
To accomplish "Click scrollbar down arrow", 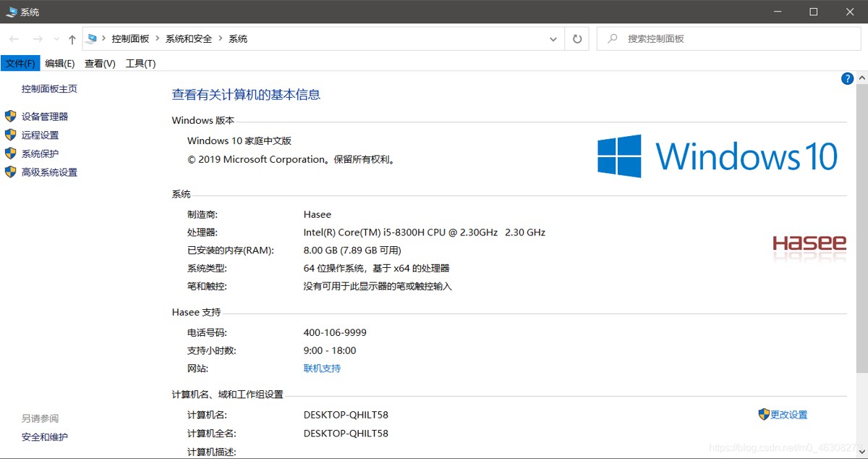I will [x=861, y=453].
